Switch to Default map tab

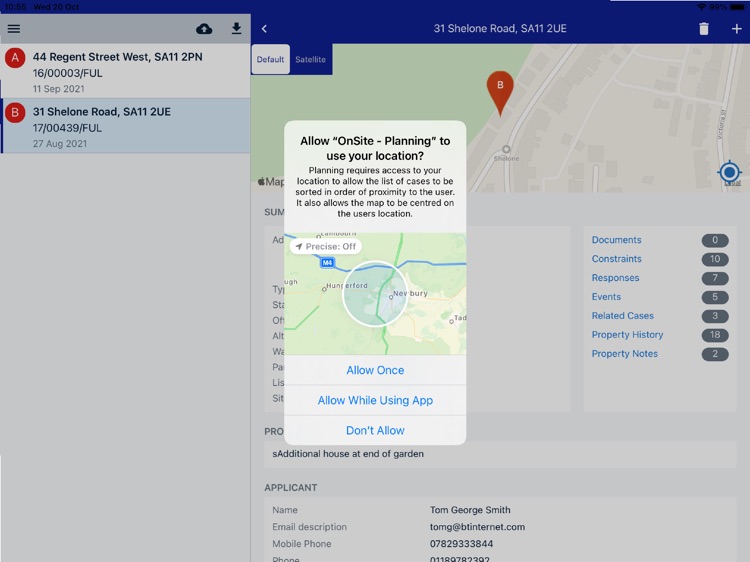tap(270, 59)
